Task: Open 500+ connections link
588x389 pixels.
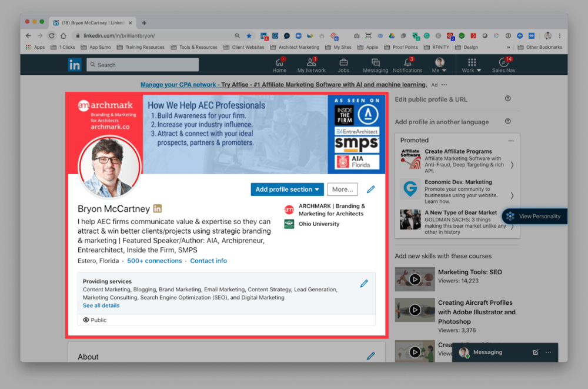Action: [154, 261]
